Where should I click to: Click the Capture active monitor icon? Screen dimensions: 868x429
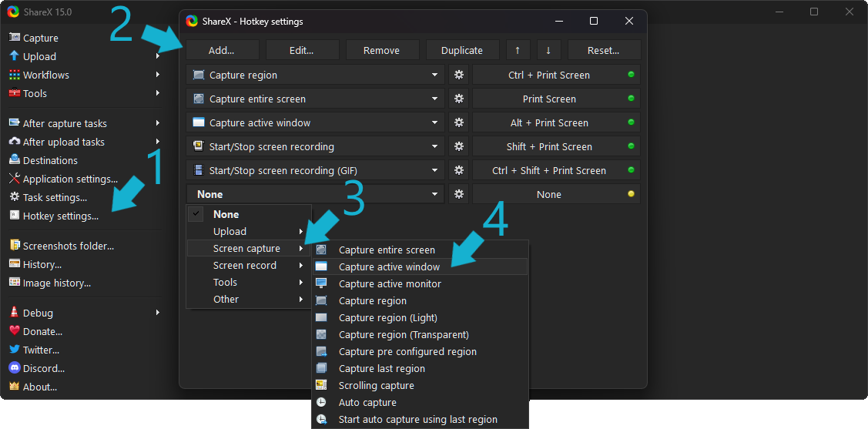321,283
